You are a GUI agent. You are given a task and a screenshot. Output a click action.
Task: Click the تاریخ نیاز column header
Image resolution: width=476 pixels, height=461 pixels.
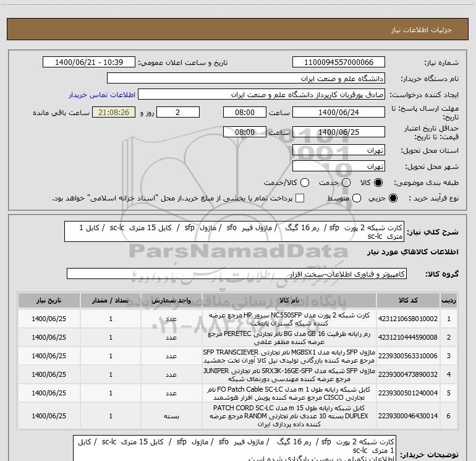tap(49, 301)
